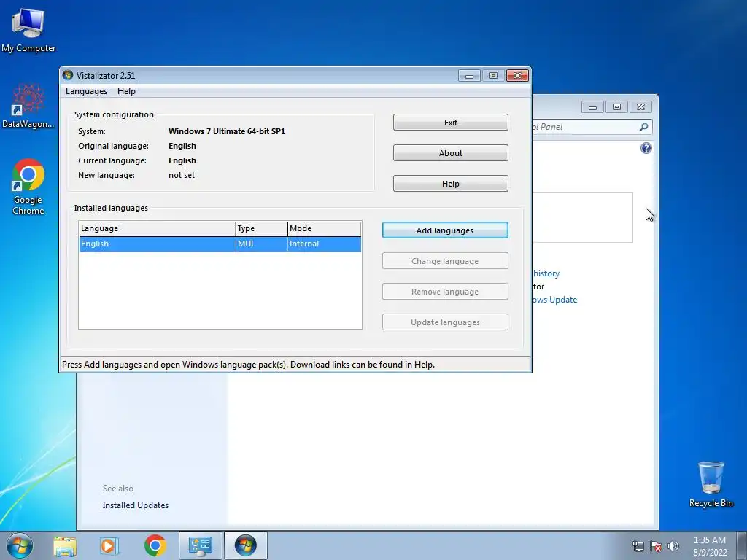Switch to the Control Panel taskbar button
This screenshot has width=747, height=560.
200,545
